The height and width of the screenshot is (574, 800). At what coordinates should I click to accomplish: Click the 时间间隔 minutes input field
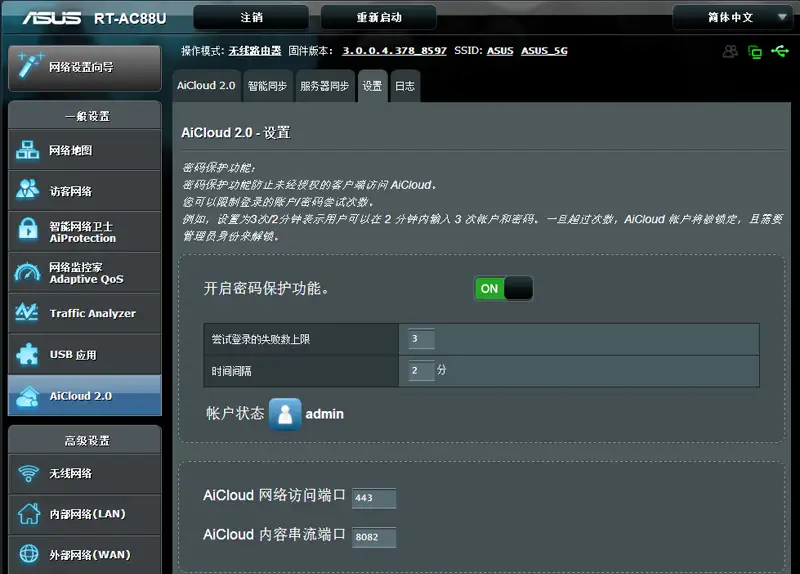421,370
